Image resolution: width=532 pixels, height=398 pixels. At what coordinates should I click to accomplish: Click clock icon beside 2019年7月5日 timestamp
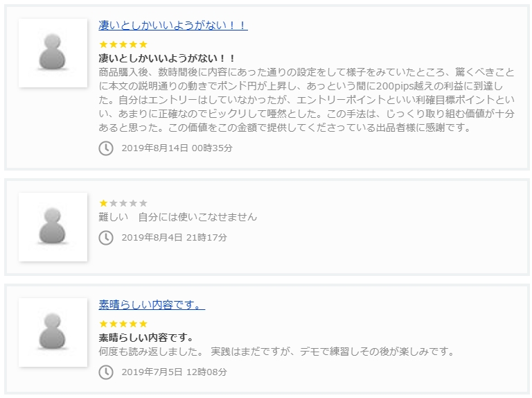(x=106, y=372)
